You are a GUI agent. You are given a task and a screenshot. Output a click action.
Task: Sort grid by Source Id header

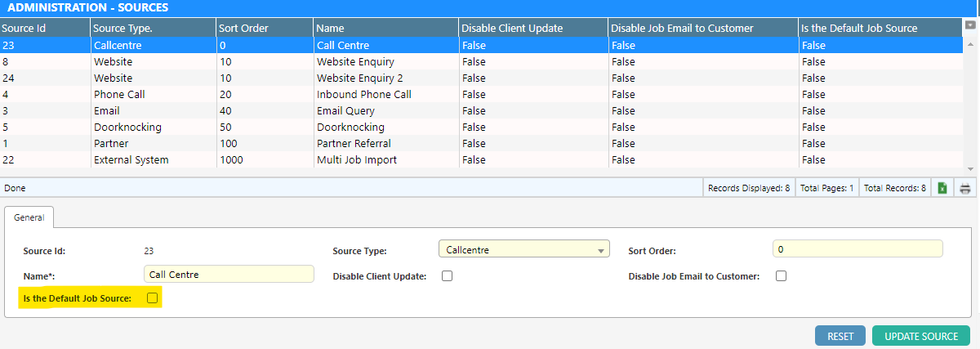pyautogui.click(x=44, y=28)
